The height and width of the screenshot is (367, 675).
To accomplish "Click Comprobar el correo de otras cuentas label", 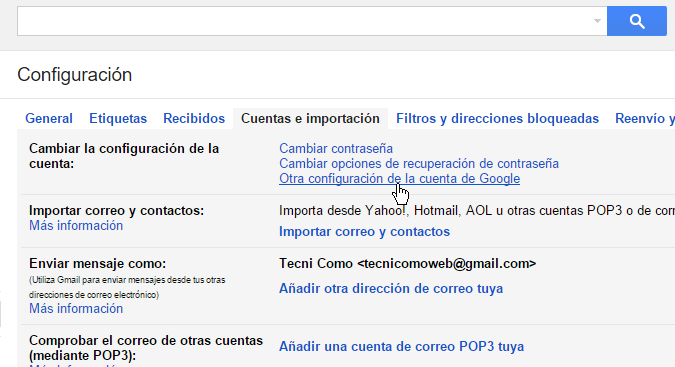I will pyautogui.click(x=146, y=348).
